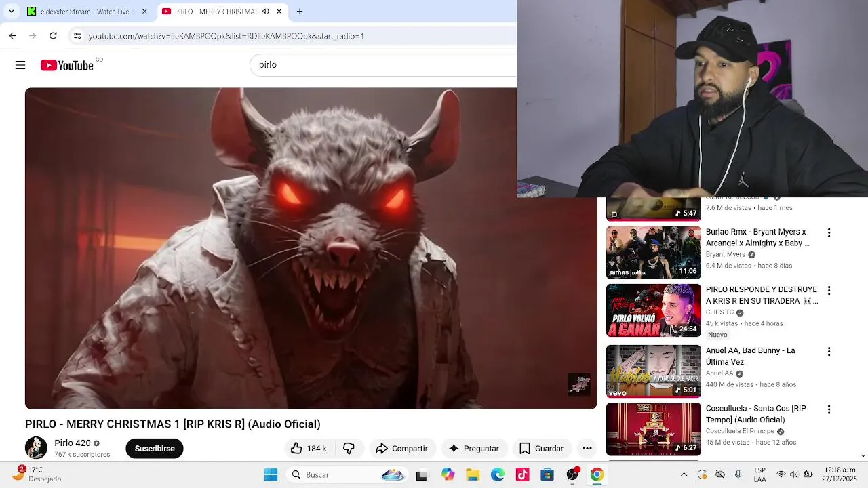Click the Cosculluela El Principe channel name
This screenshot has width=868, height=488.
tap(740, 432)
